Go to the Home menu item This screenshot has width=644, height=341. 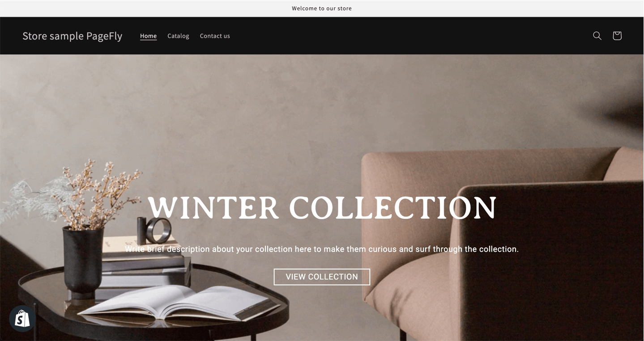click(x=148, y=36)
